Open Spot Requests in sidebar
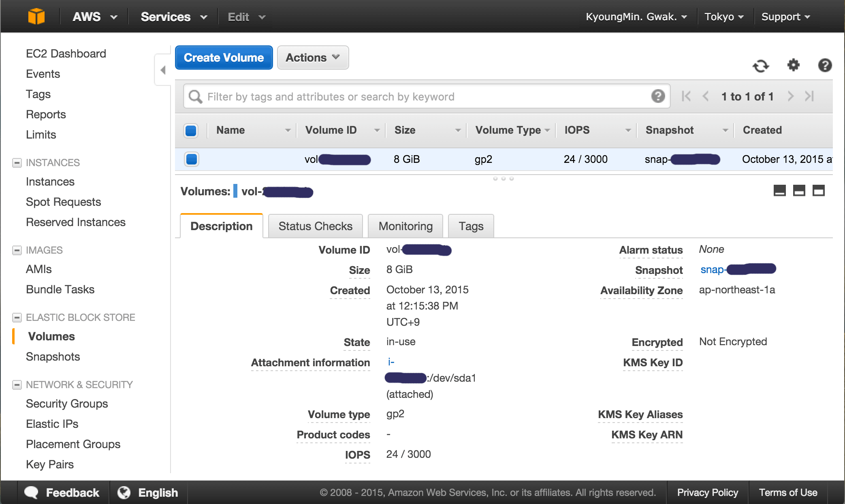Screen dimensions: 845x504 pos(64,202)
